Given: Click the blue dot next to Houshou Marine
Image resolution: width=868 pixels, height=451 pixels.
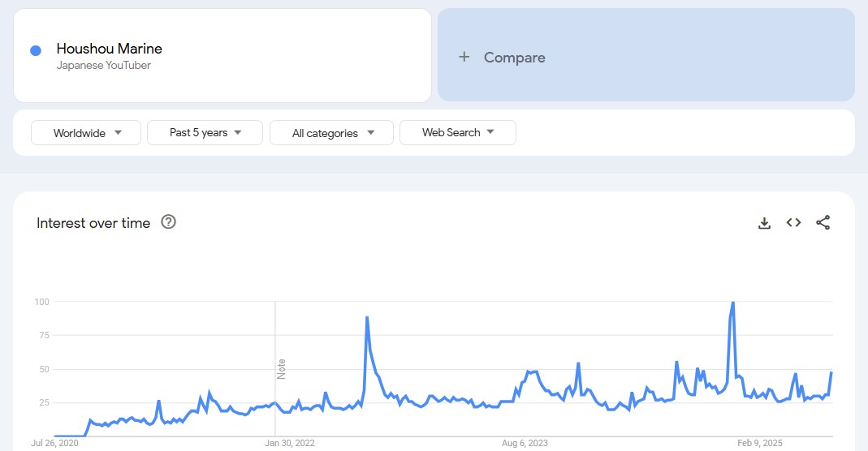Looking at the screenshot, I should [x=36, y=50].
